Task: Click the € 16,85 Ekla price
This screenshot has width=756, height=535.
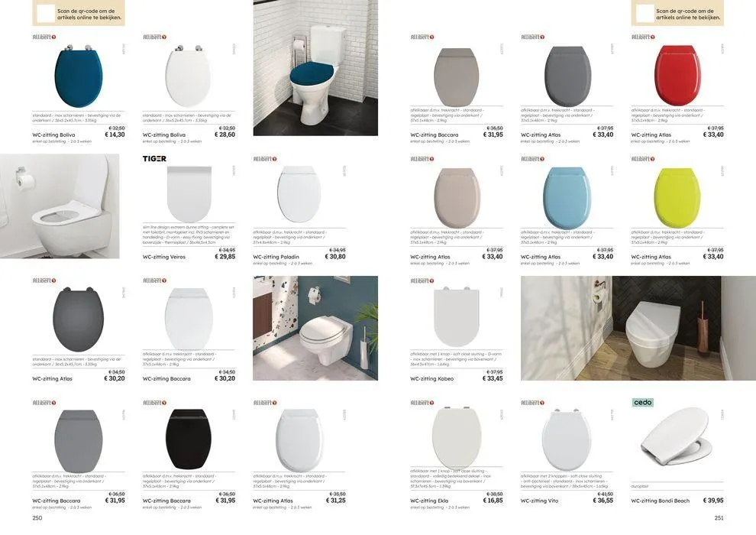Action: tap(493, 501)
